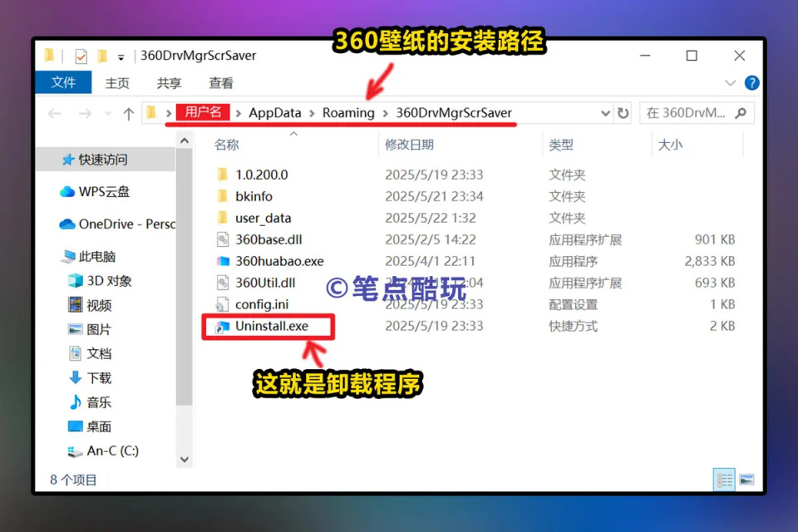Switch to details view layout icon
The height and width of the screenshot is (532, 798).
(x=724, y=479)
